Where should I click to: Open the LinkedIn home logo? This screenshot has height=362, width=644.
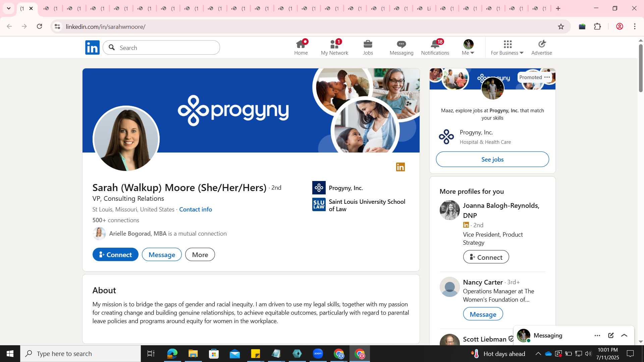(x=92, y=48)
